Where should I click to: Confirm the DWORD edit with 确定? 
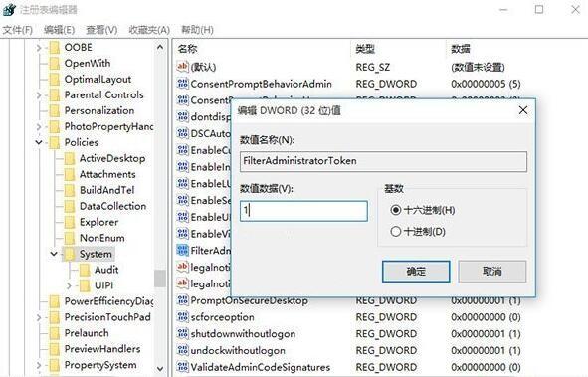click(x=416, y=272)
